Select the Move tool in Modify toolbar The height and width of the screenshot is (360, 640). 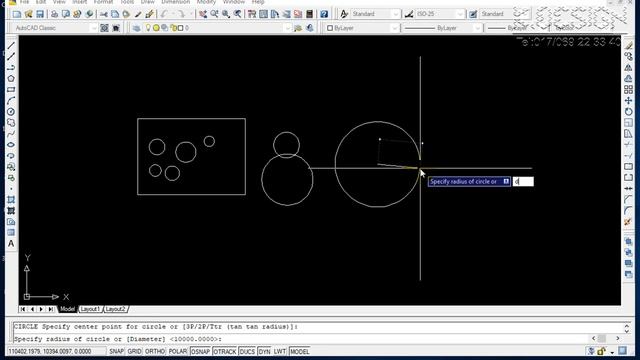click(629, 100)
